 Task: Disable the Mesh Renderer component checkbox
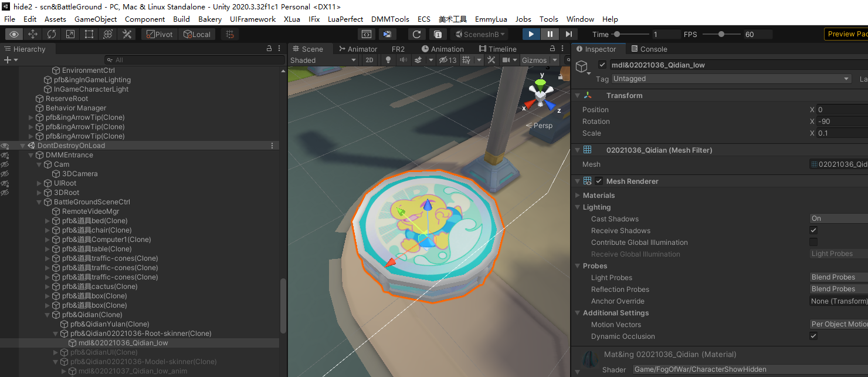[599, 181]
